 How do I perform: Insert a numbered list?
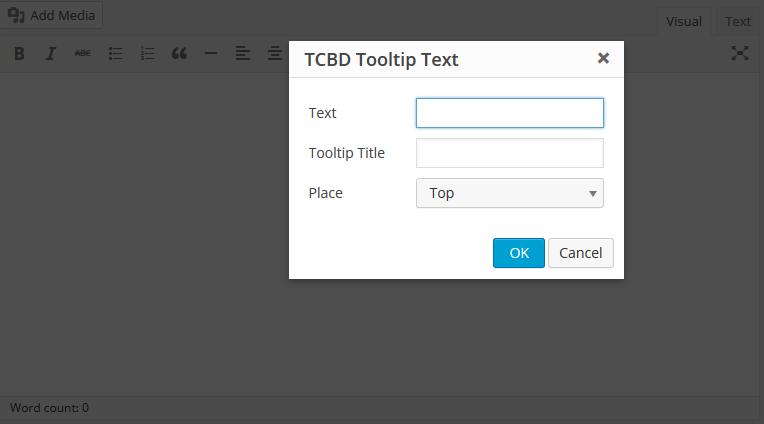pos(147,54)
